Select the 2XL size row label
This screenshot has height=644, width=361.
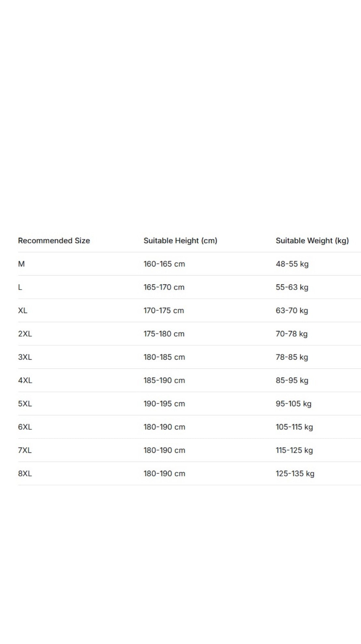[25, 334]
